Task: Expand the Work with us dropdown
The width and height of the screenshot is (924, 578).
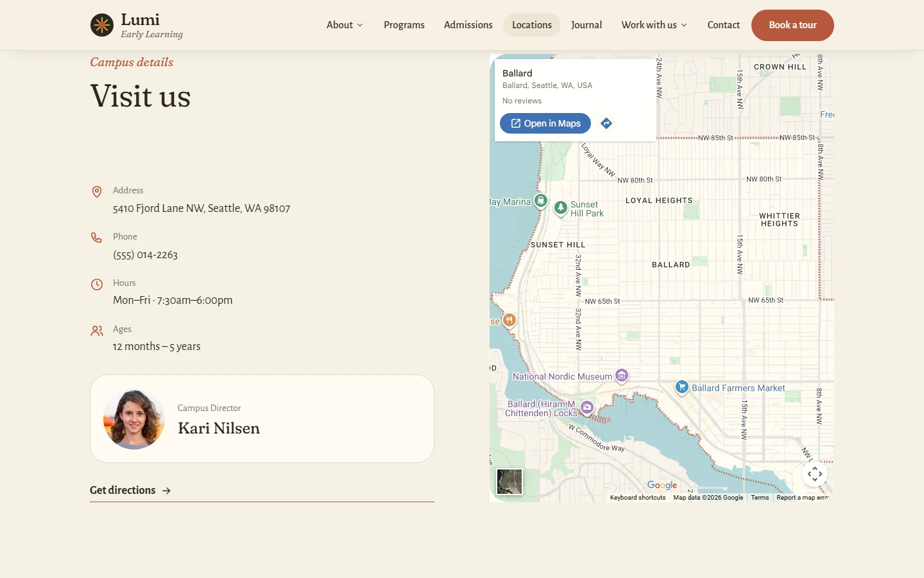Action: [654, 25]
